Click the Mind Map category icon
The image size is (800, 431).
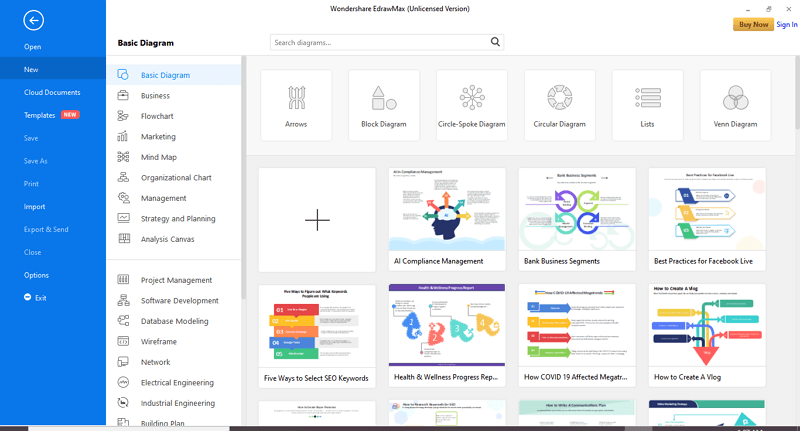[123, 157]
